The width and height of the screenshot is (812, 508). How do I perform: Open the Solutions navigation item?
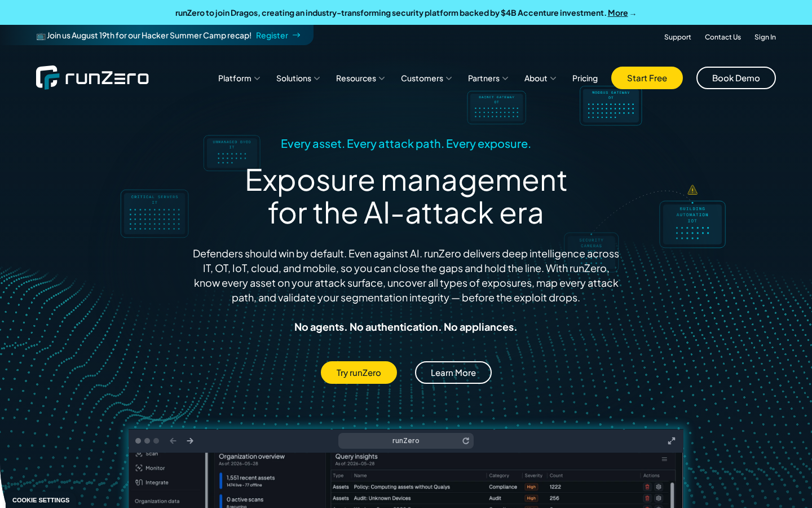coord(298,78)
